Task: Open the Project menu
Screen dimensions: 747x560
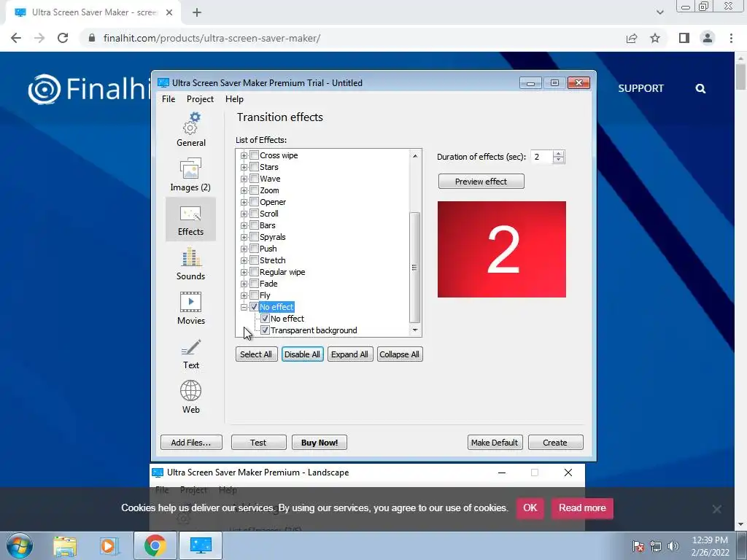Action: click(x=200, y=99)
